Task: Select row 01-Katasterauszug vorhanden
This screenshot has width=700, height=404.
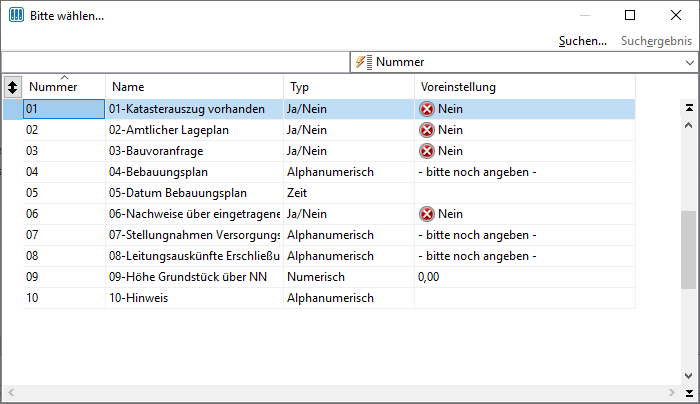Action: pyautogui.click(x=319, y=109)
